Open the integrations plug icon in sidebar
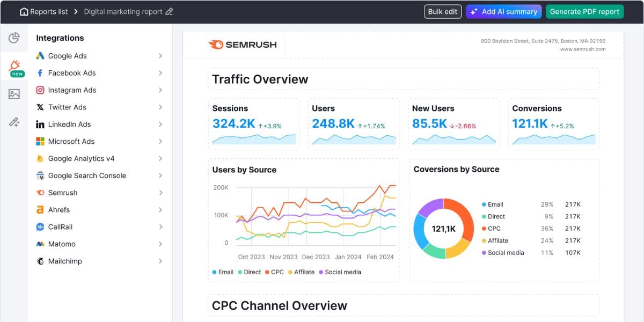 click(14, 66)
